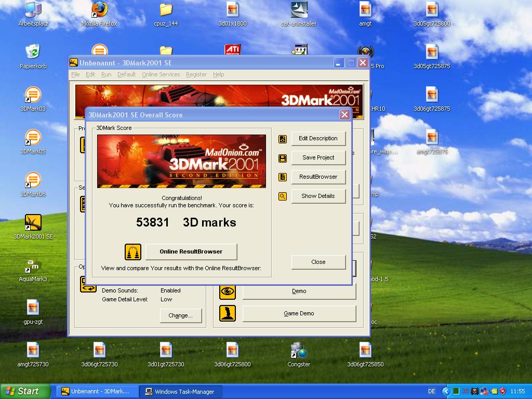The image size is (532, 399).
Task: Open the Online Services menu
Action: (x=161, y=74)
